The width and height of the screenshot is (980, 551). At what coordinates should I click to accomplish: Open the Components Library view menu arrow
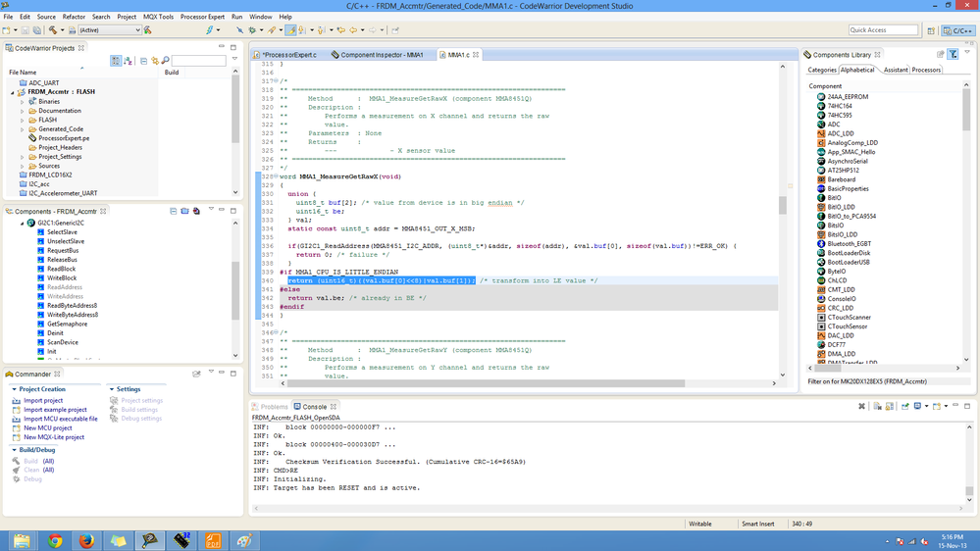tap(967, 53)
